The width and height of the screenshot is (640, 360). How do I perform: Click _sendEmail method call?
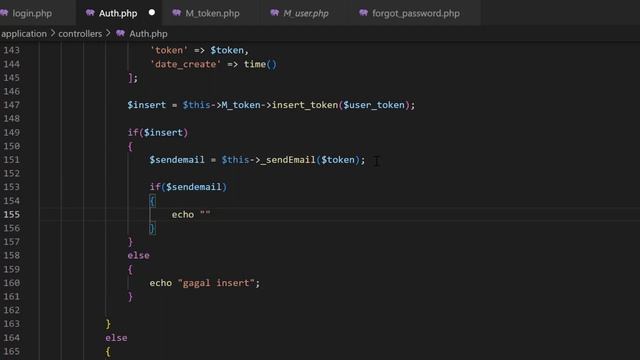(288, 160)
